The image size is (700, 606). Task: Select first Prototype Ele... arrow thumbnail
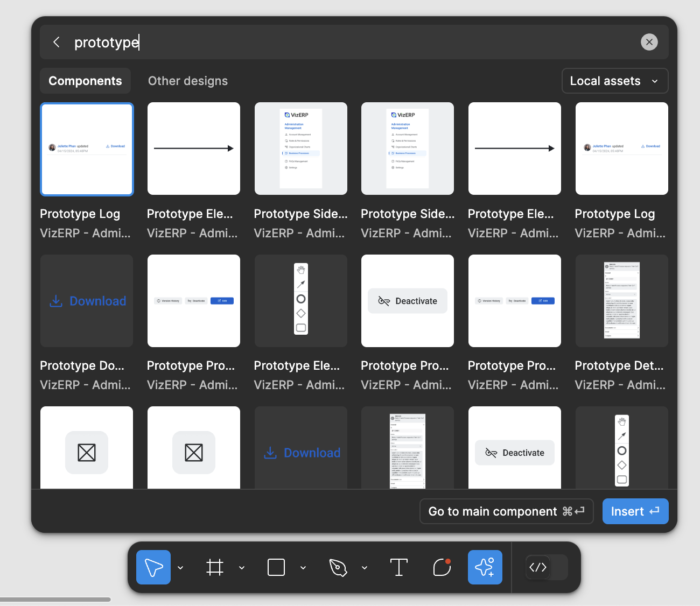point(194,149)
